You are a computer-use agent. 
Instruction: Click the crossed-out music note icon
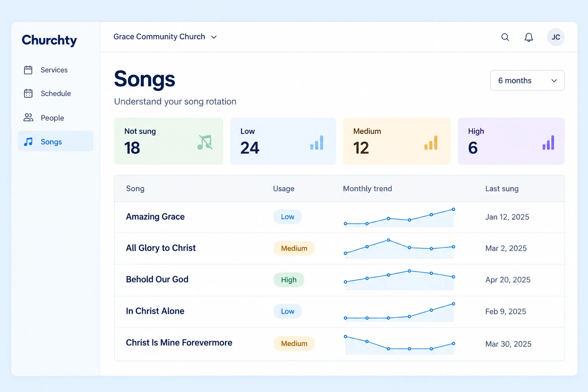tap(205, 142)
